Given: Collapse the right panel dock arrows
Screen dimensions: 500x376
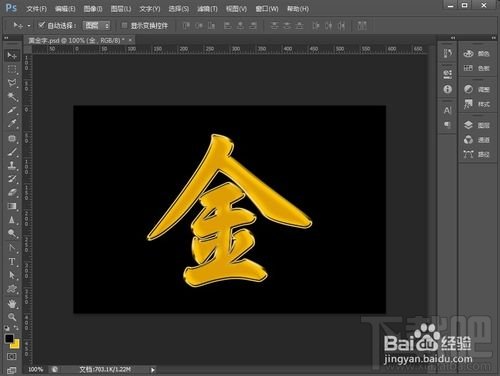Looking at the screenshot, I should coord(493,38).
